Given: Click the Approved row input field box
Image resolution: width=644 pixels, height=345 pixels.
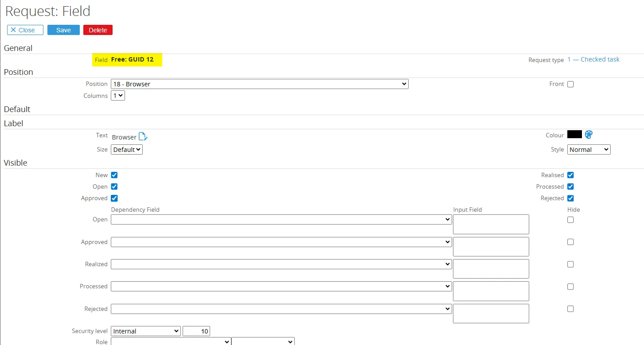Looking at the screenshot, I should 491,247.
